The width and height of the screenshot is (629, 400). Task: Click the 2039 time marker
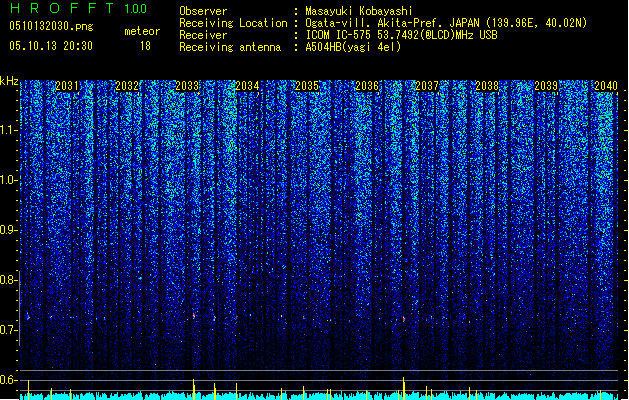(x=546, y=86)
